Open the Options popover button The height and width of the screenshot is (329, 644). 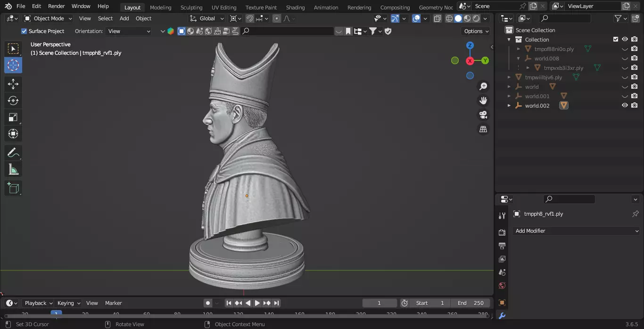476,31
